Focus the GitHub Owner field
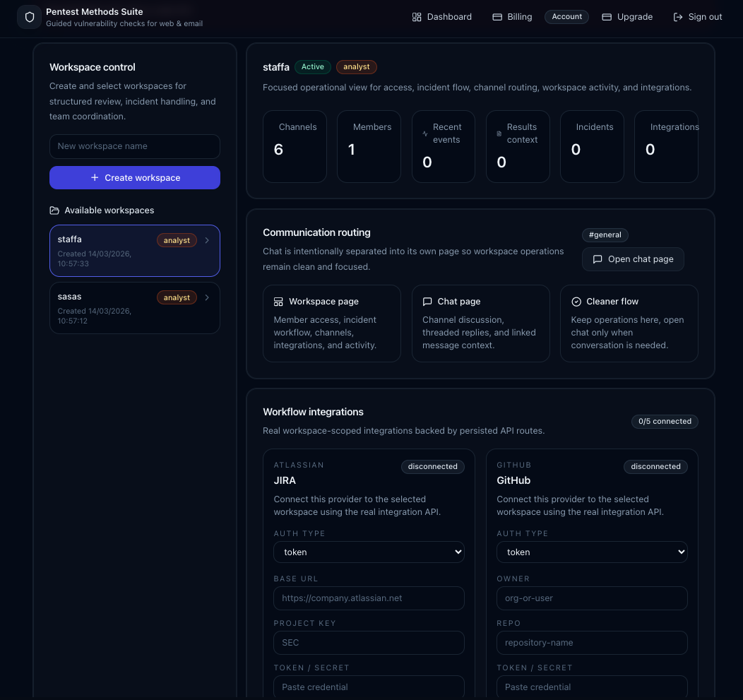 tap(592, 598)
